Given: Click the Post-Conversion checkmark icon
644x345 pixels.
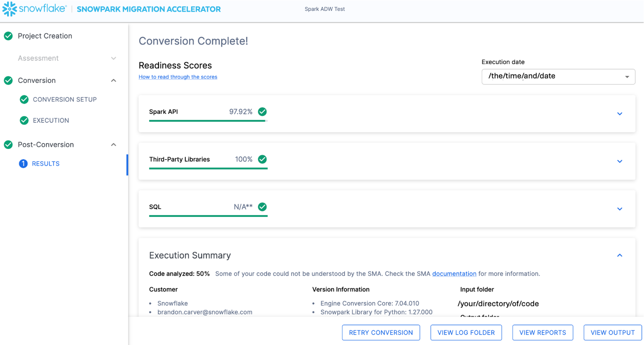Looking at the screenshot, I should [8, 145].
